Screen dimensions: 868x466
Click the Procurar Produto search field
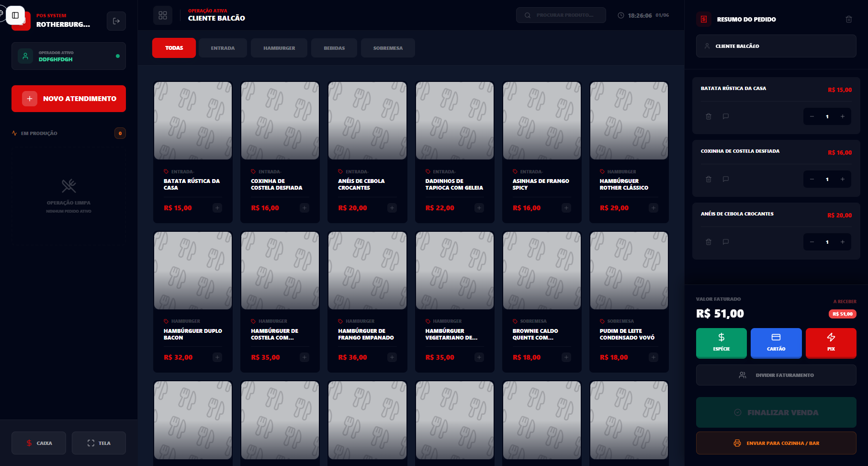pos(561,15)
